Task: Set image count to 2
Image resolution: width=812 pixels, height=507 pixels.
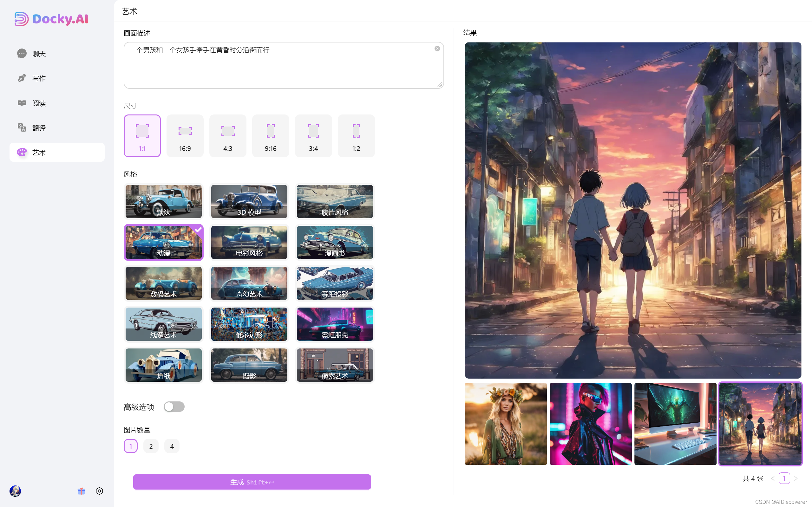Action: point(151,446)
